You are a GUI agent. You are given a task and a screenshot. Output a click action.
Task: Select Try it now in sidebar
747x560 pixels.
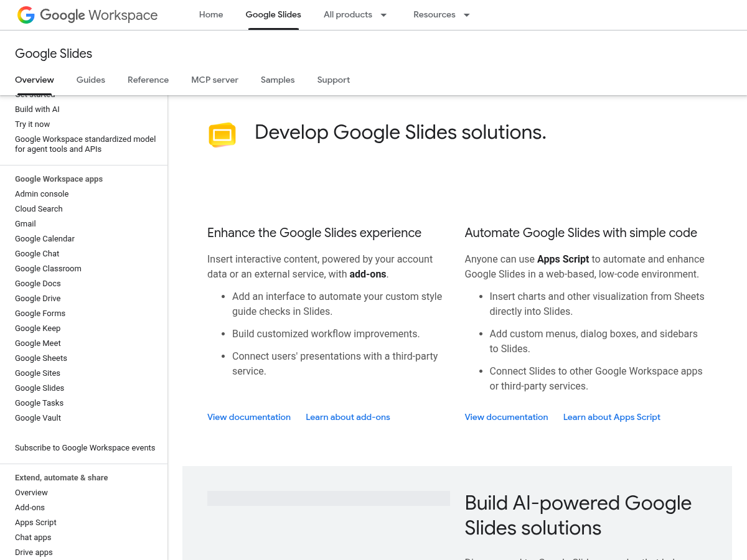pyautogui.click(x=32, y=124)
